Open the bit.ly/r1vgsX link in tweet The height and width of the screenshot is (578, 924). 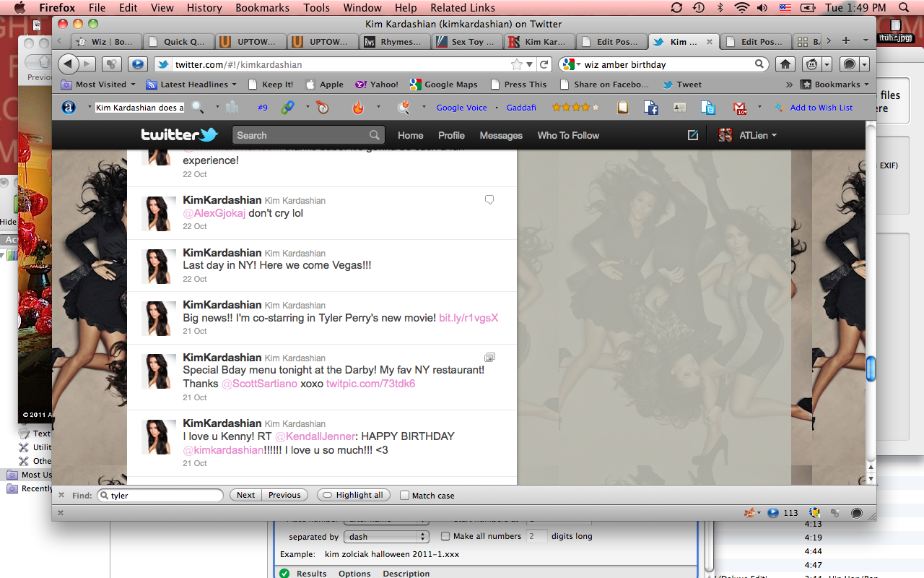468,318
